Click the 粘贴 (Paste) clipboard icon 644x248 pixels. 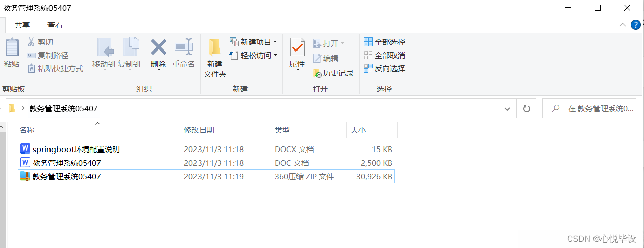click(12, 47)
